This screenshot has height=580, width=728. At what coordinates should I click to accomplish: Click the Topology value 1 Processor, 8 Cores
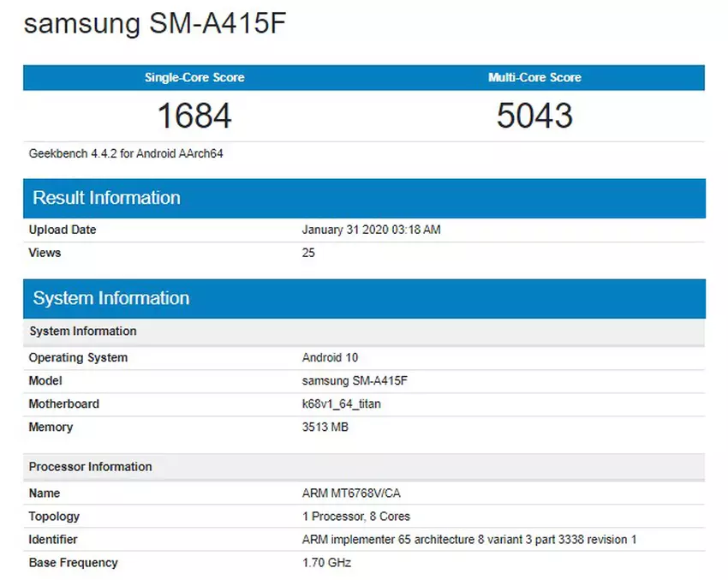coord(355,517)
